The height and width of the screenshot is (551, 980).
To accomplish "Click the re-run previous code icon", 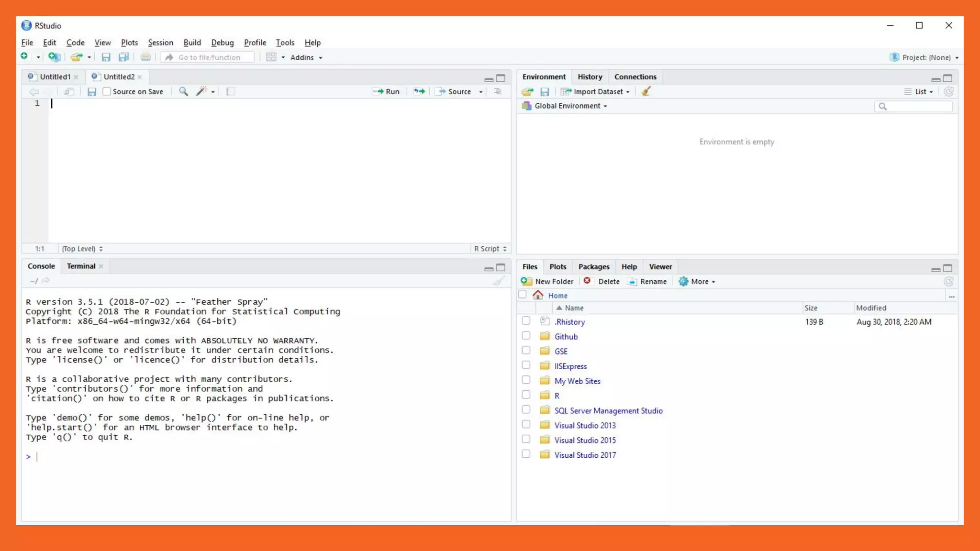I will [419, 91].
